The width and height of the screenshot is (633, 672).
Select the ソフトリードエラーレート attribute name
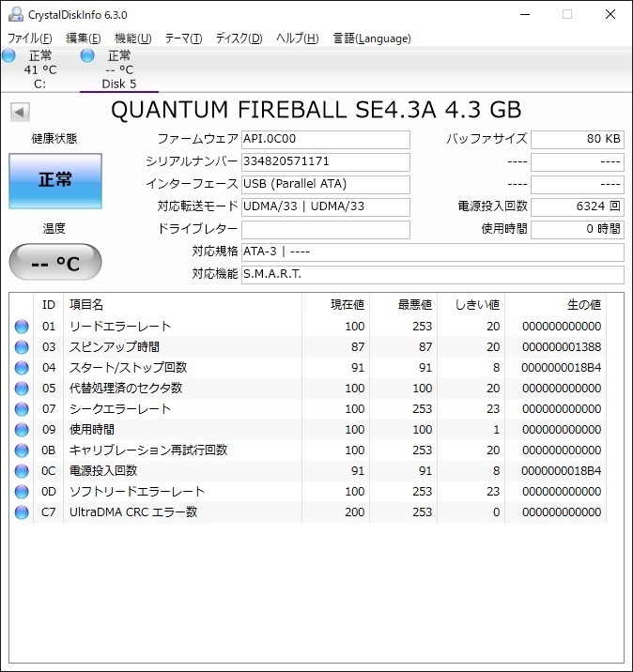137,491
